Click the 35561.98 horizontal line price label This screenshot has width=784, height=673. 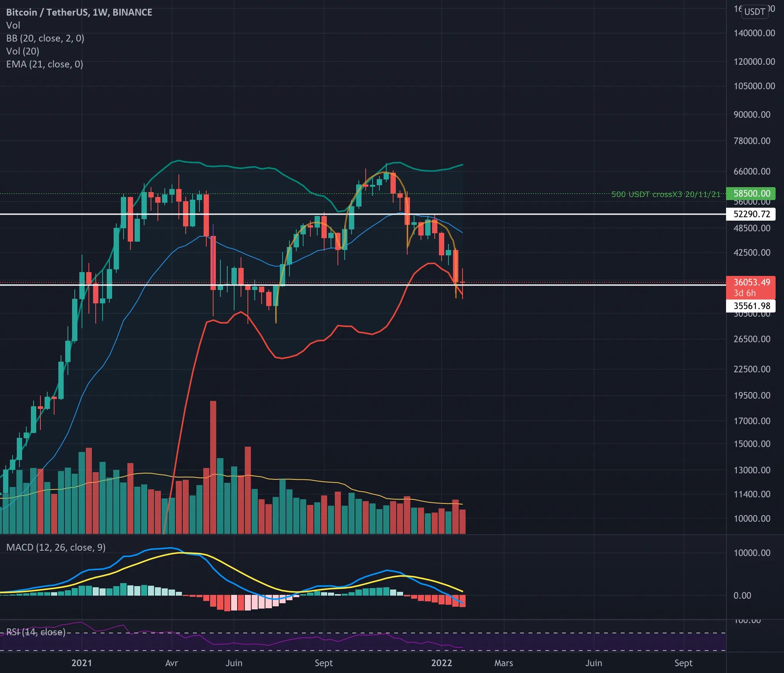click(x=750, y=306)
